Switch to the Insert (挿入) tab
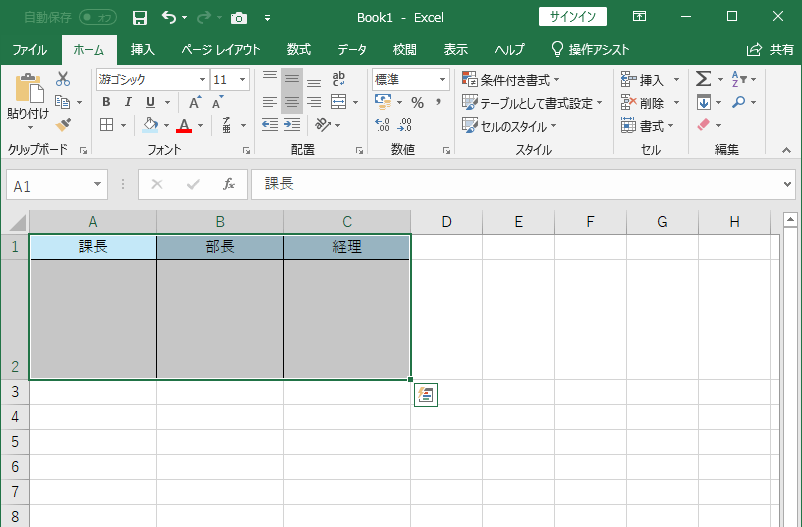Screen dimensions: 802x527 pyautogui.click(x=143, y=50)
